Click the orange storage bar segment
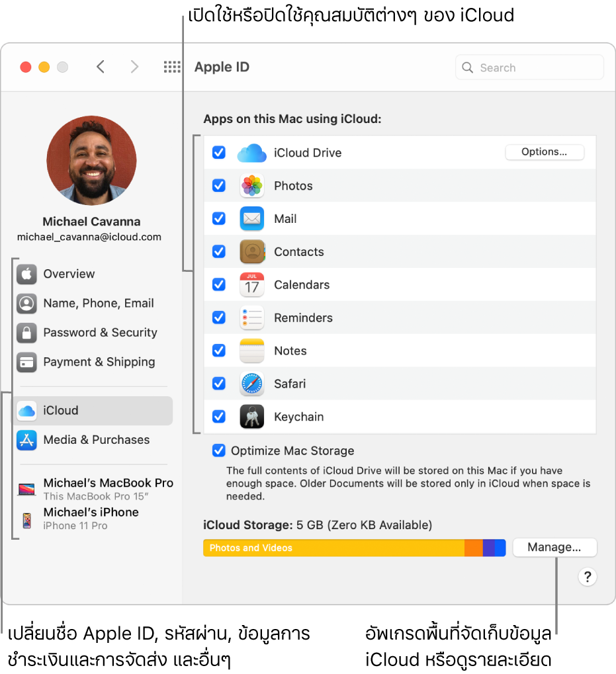This screenshot has width=616, height=674. point(474,548)
